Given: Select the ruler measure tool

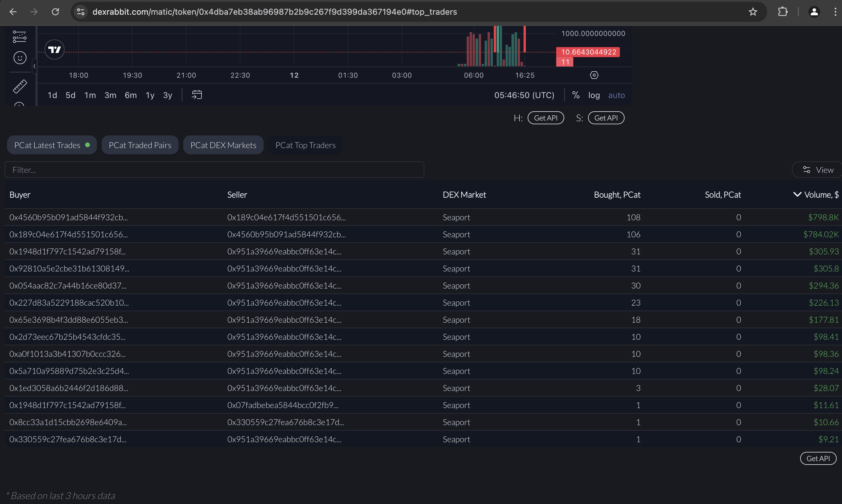Looking at the screenshot, I should pyautogui.click(x=20, y=86).
